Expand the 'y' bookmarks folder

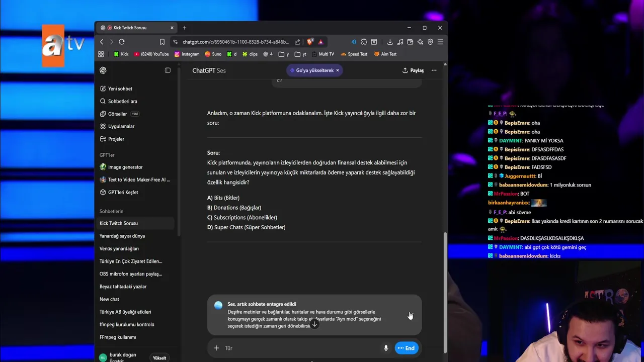(284, 54)
